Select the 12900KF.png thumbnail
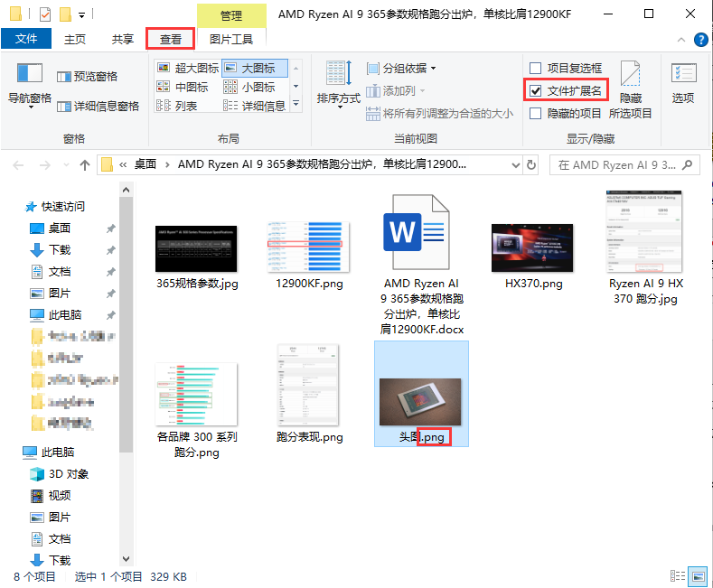 (309, 247)
